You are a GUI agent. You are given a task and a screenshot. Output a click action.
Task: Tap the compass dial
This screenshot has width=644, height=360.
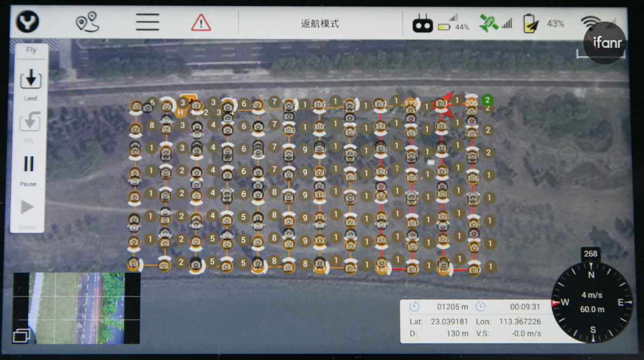[591, 303]
